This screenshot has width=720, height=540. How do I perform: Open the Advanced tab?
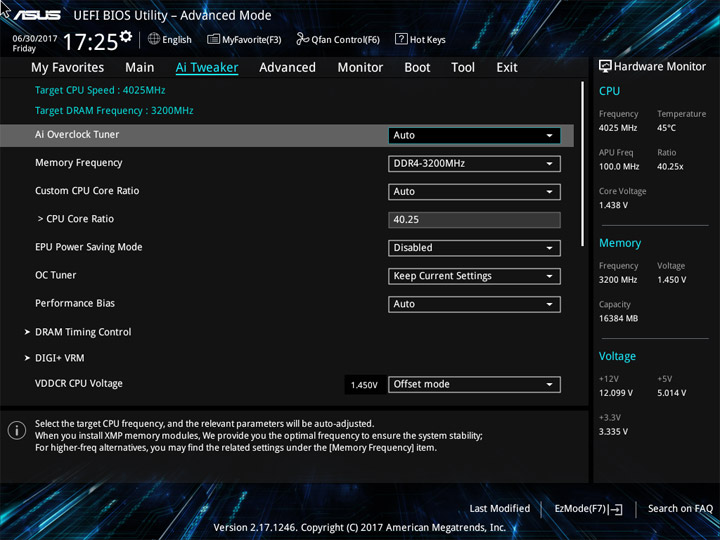point(287,68)
